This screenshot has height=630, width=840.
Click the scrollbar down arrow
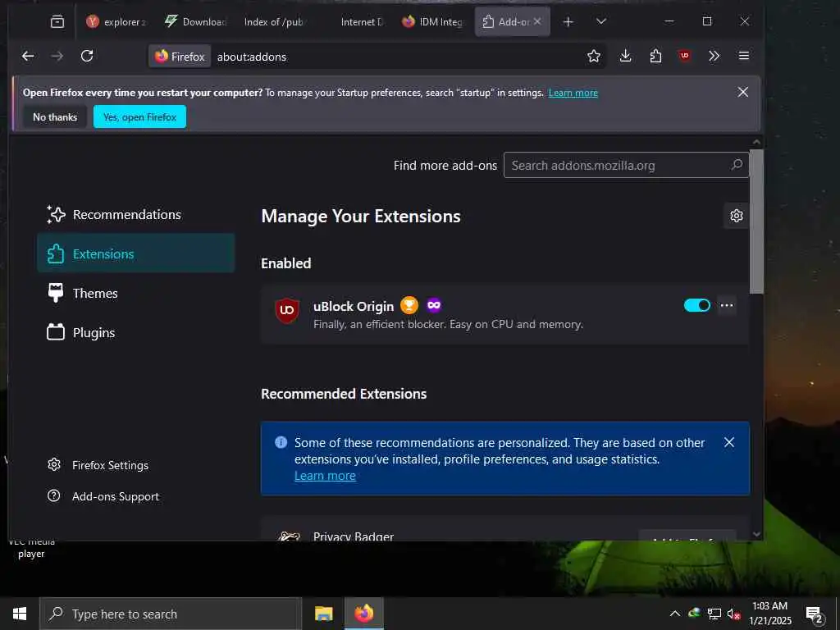pyautogui.click(x=756, y=533)
